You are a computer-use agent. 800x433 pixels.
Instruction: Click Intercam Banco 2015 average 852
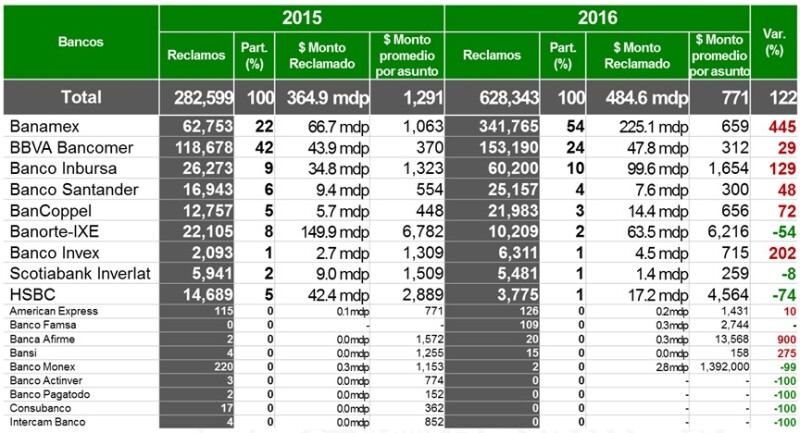[x=434, y=422]
